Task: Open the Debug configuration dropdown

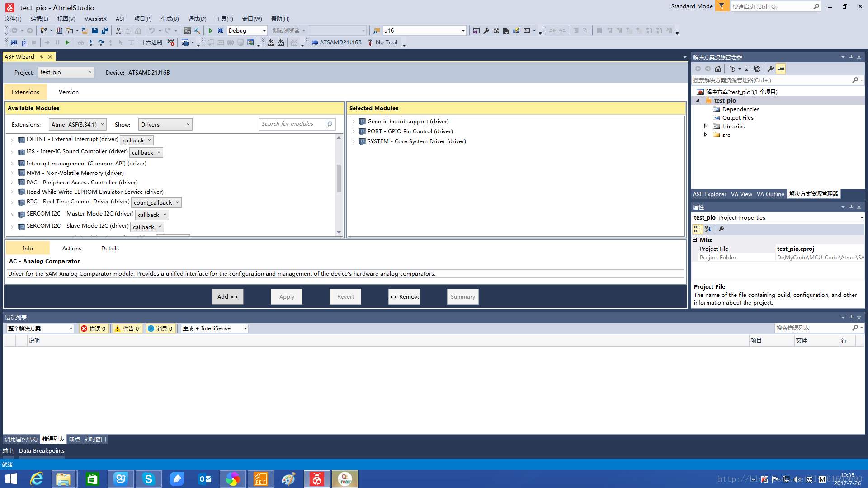Action: tap(247, 31)
